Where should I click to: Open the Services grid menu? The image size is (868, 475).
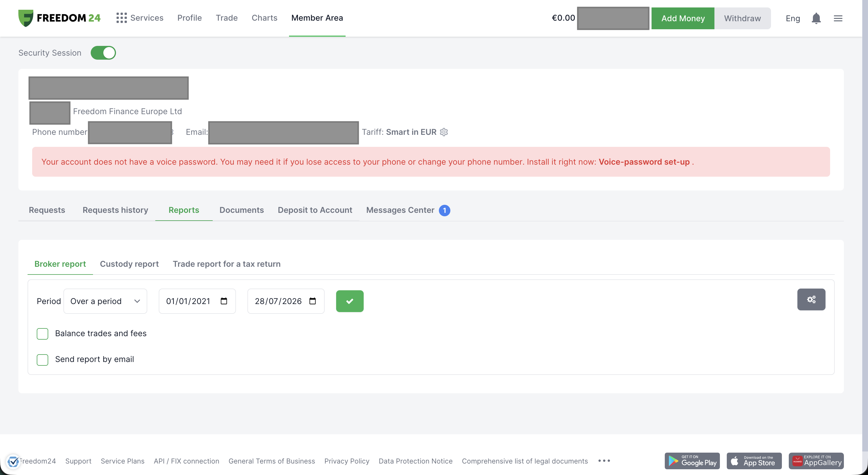(140, 18)
